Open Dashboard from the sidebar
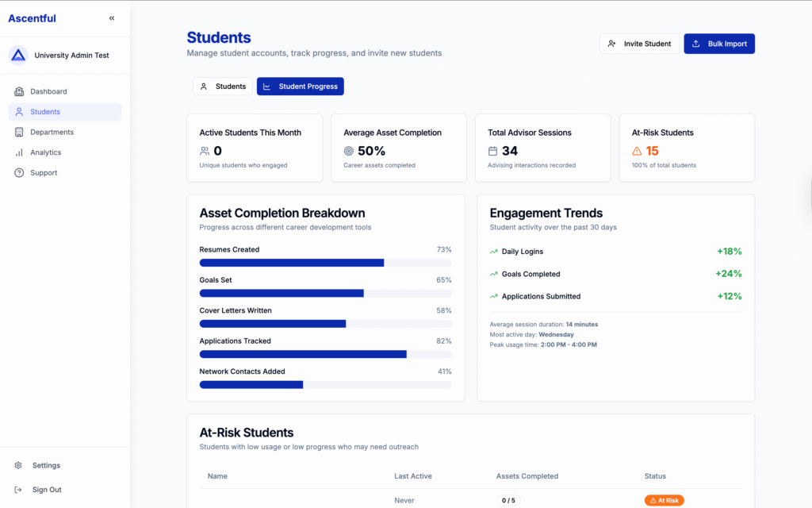This screenshot has height=508, width=812. [x=48, y=91]
